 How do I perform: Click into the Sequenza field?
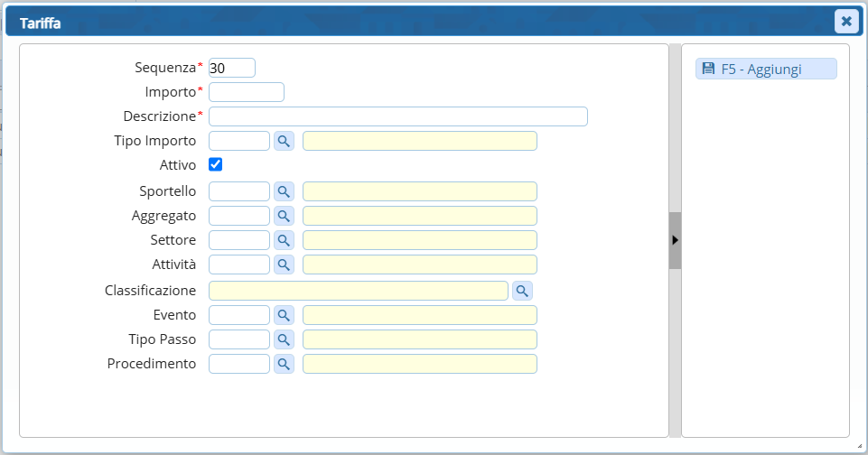pyautogui.click(x=232, y=68)
